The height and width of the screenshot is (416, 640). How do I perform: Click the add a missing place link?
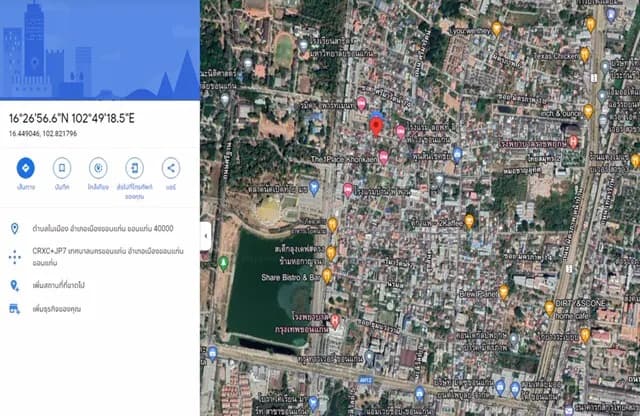tap(58, 285)
